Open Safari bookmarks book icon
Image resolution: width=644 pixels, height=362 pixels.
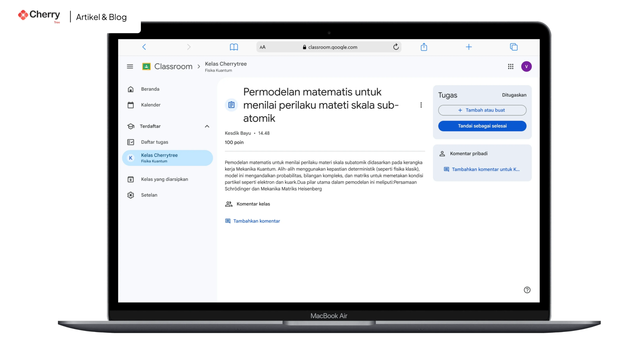(234, 47)
